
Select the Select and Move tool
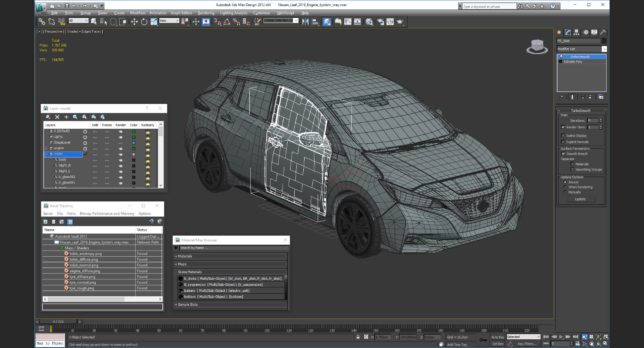pyautogui.click(x=134, y=22)
